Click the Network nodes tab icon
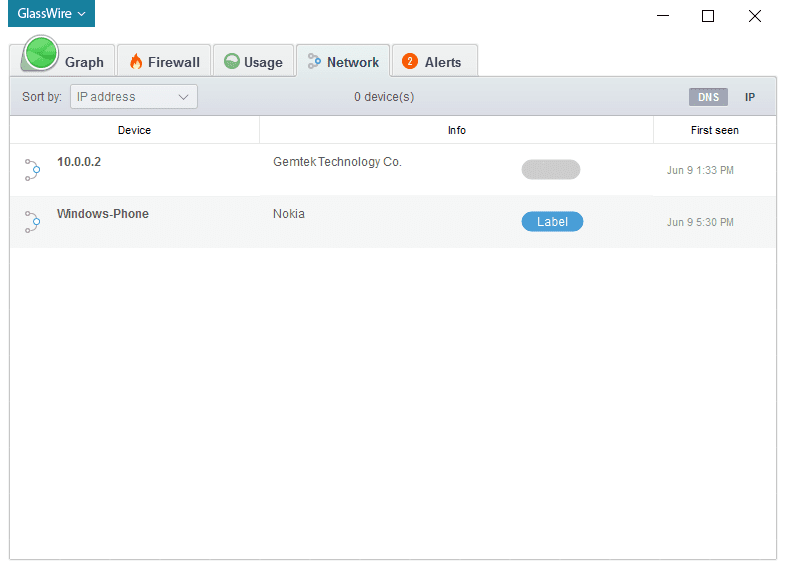 tap(314, 61)
